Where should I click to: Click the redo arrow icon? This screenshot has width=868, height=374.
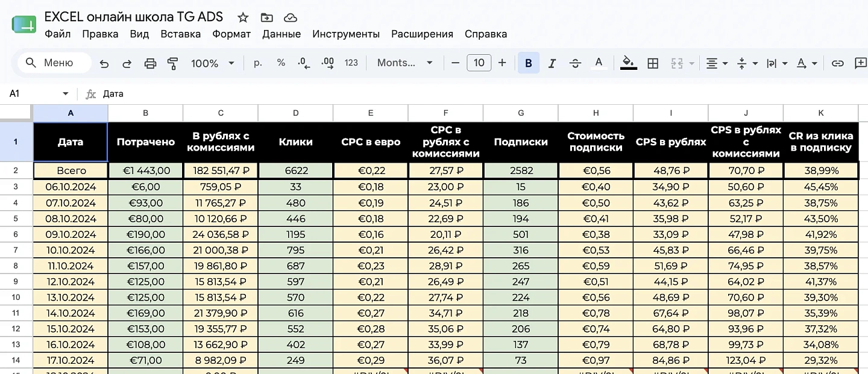(x=127, y=63)
